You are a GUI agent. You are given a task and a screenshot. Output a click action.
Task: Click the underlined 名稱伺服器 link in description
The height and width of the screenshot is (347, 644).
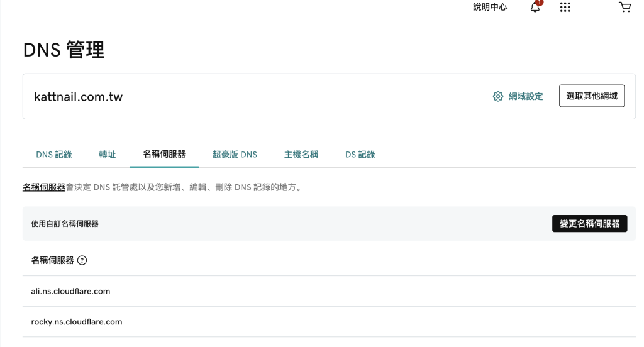pyautogui.click(x=44, y=187)
